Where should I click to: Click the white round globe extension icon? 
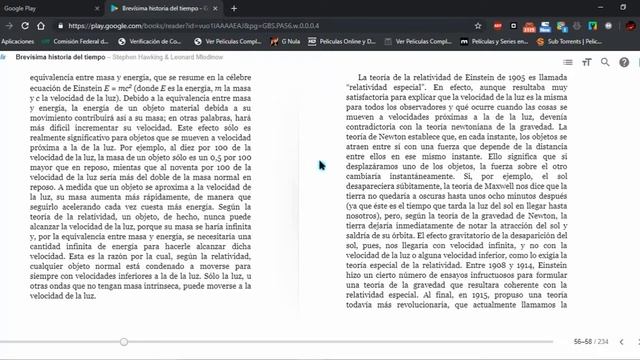click(x=608, y=26)
